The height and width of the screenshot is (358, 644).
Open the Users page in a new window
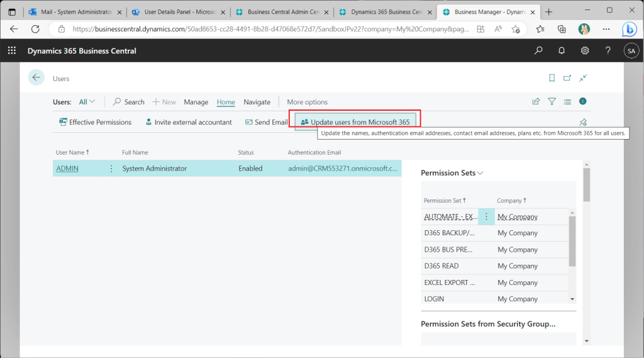(567, 78)
